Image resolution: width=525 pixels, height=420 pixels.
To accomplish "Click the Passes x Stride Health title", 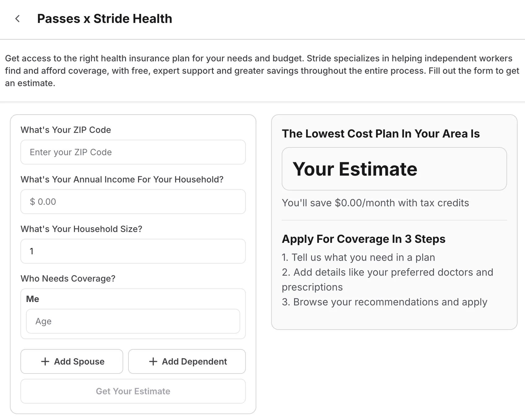I will pos(105,19).
